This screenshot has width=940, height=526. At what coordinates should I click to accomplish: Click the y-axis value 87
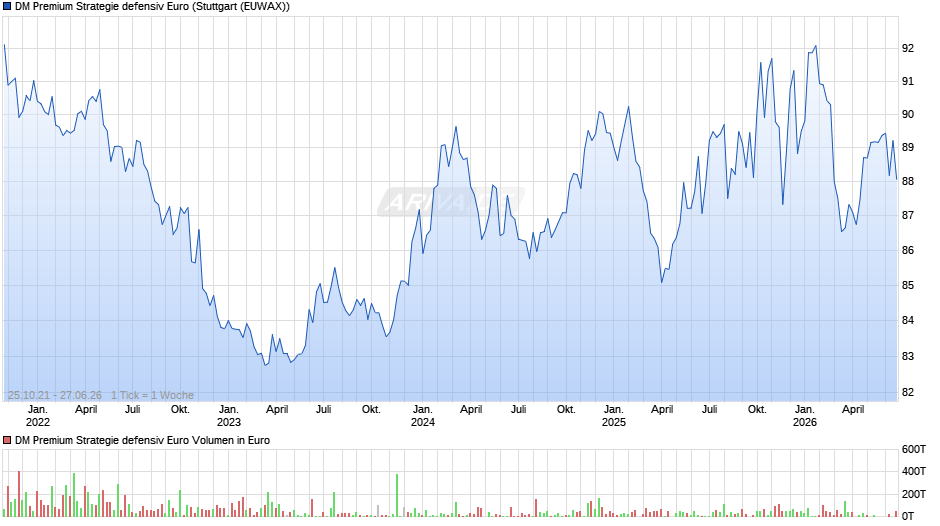908,215
